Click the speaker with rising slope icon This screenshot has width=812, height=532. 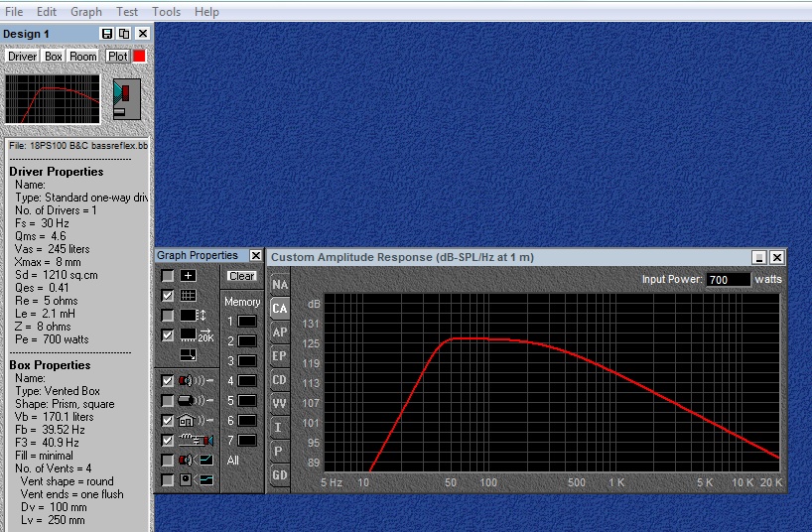click(x=196, y=460)
